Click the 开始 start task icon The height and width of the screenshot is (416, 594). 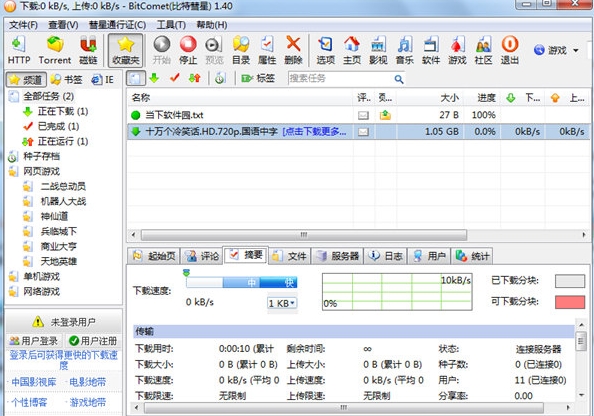pos(162,50)
